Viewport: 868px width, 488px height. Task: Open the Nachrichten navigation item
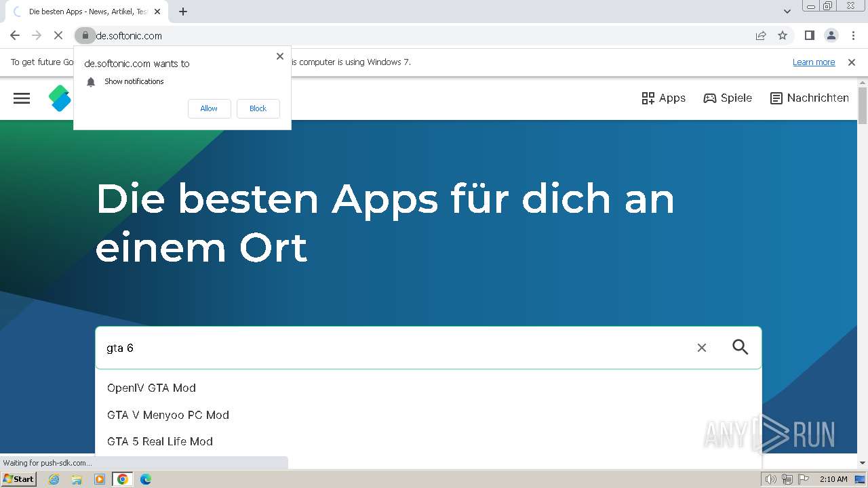810,98
